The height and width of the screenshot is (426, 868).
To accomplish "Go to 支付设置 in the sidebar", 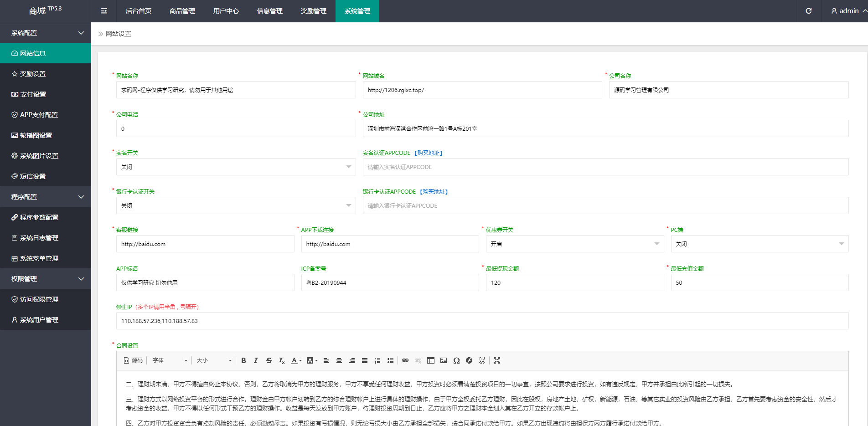I will click(x=33, y=94).
